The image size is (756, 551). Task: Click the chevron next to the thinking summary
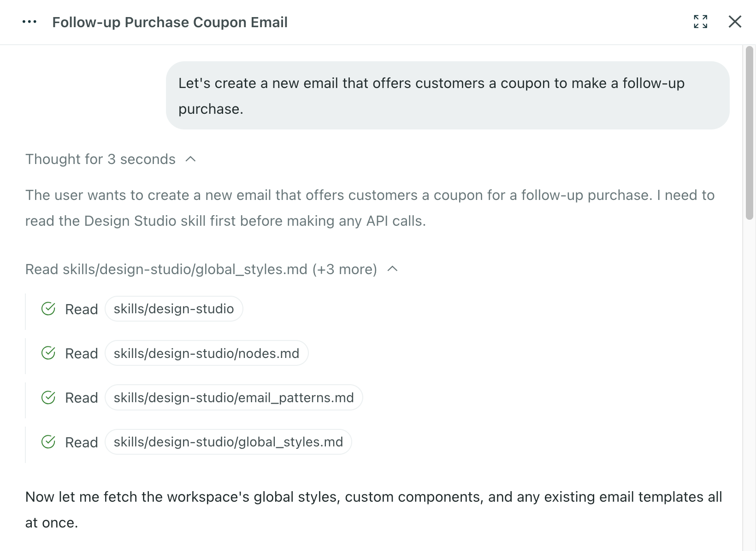click(x=189, y=159)
